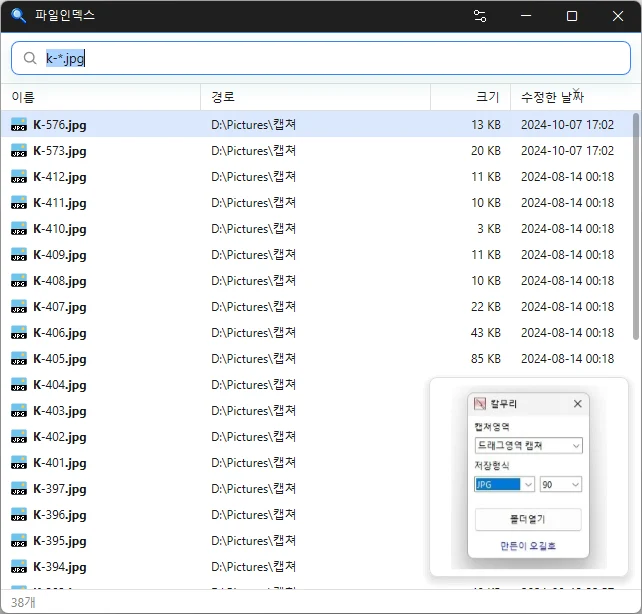Click the 22 KB size cell
642x614 pixels.
(x=486, y=307)
